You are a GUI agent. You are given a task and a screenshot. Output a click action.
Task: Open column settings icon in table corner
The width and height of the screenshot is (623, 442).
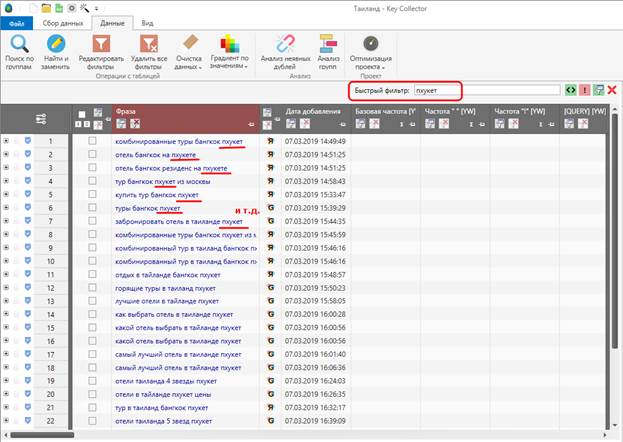(x=41, y=118)
